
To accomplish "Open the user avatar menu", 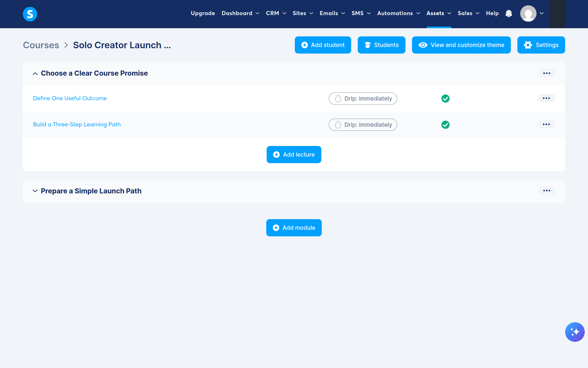I will click(528, 13).
